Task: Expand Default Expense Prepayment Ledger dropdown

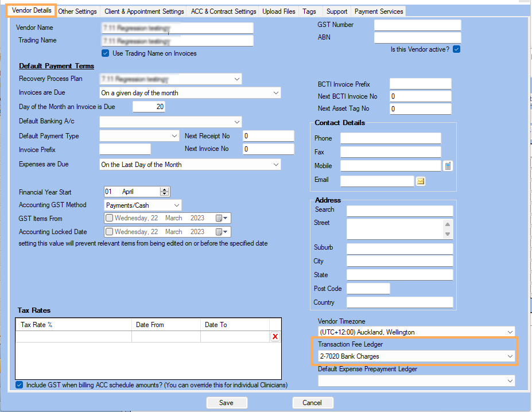Action: click(x=510, y=381)
